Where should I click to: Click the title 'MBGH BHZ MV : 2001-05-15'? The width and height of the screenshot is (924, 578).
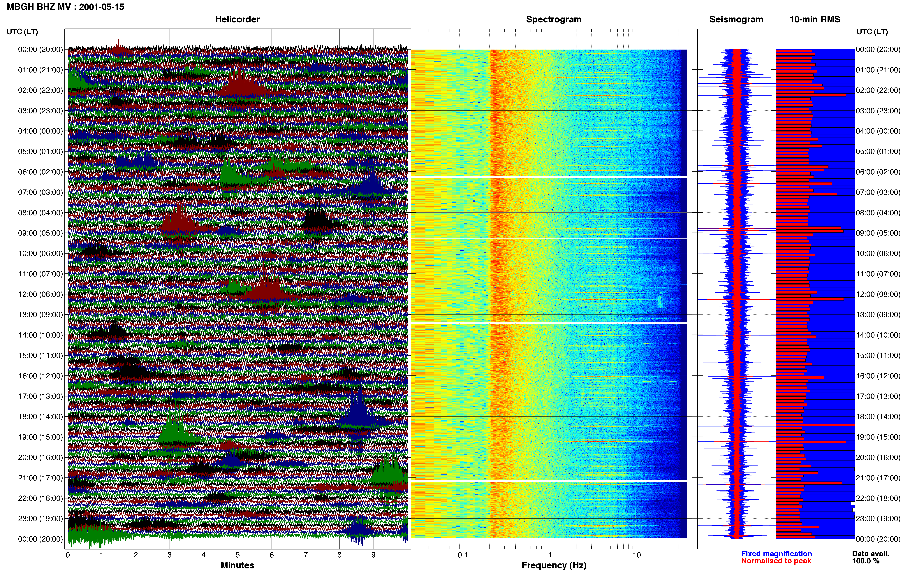coord(65,7)
